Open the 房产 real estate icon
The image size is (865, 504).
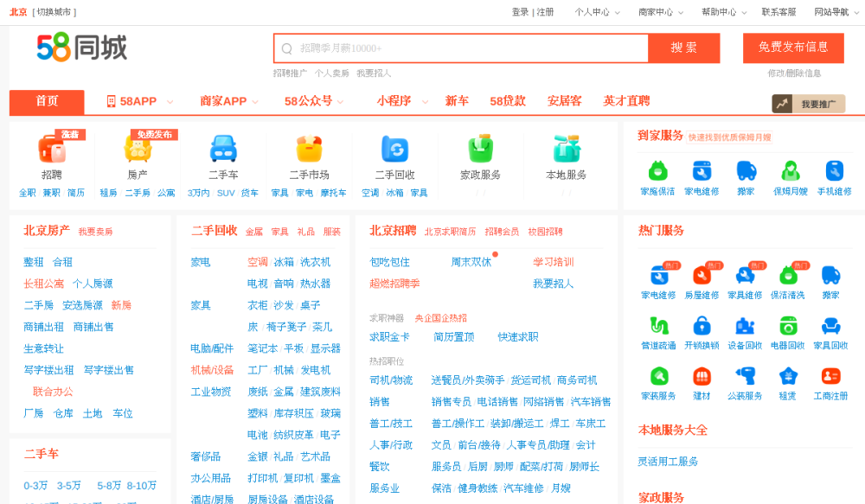[x=138, y=149]
